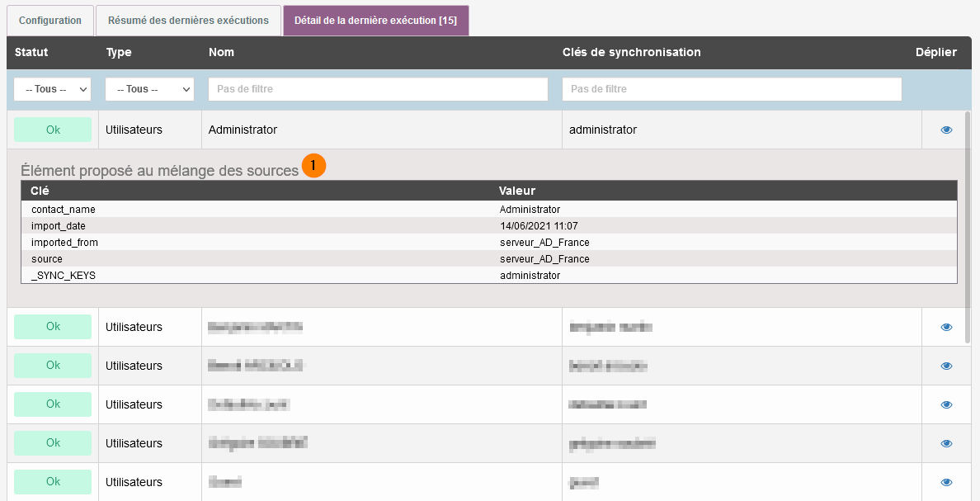Select the serveur_AD_France source value

click(544, 259)
